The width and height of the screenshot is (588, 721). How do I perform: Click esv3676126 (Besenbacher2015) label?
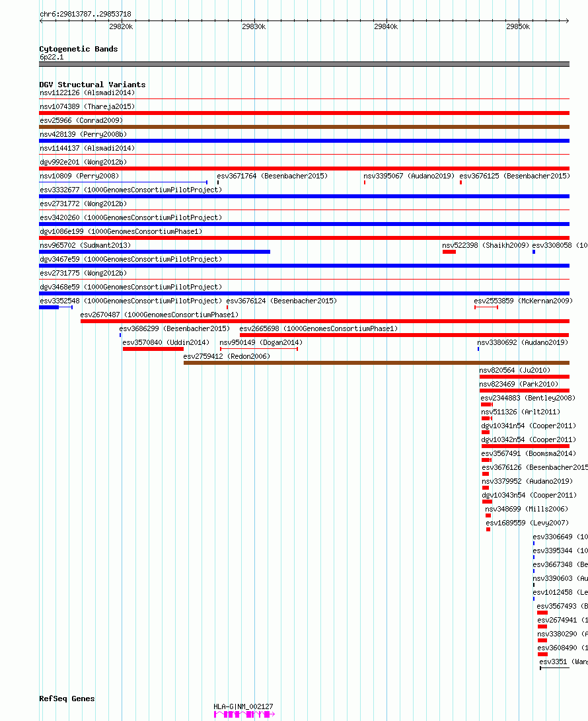pos(534,467)
